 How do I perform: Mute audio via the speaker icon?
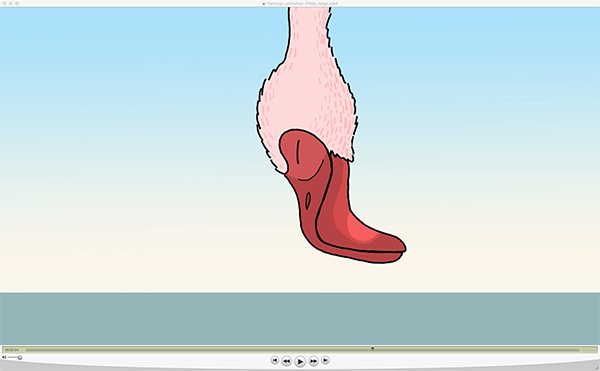coord(4,357)
